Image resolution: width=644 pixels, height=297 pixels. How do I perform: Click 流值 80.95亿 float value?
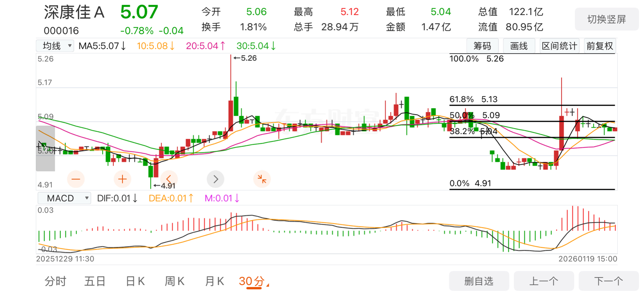point(510,27)
